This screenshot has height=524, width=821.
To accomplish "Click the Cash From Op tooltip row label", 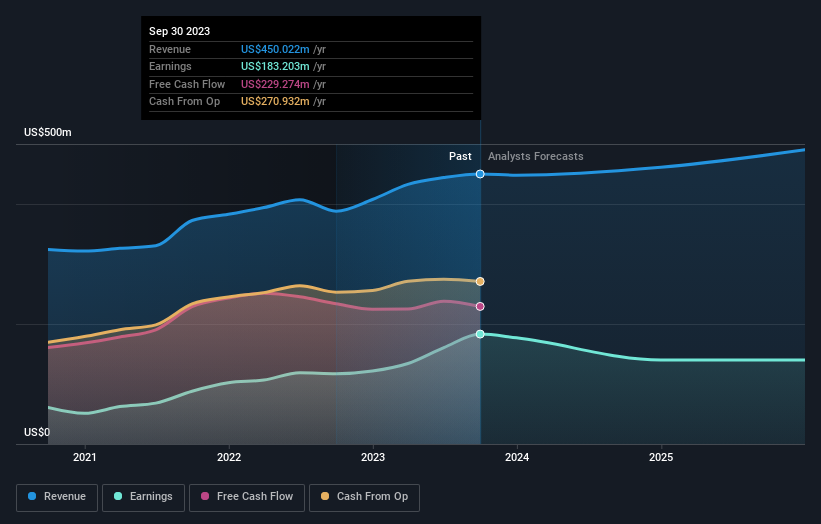I will click(184, 102).
